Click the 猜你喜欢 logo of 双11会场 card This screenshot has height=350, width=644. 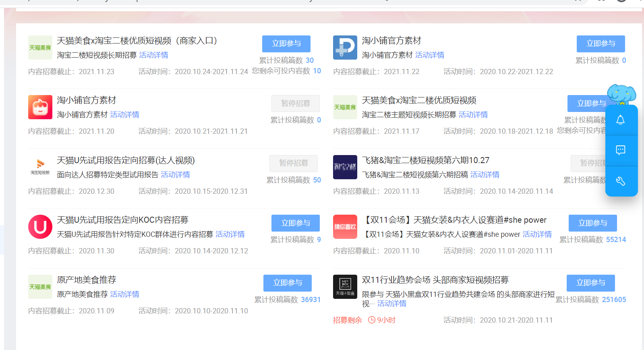pyautogui.click(x=345, y=227)
